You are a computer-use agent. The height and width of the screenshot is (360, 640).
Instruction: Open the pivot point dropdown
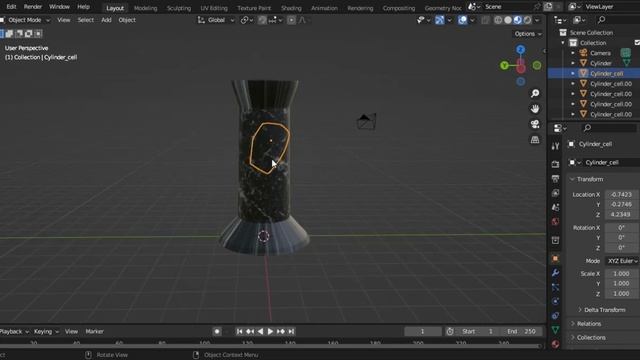coord(247,20)
